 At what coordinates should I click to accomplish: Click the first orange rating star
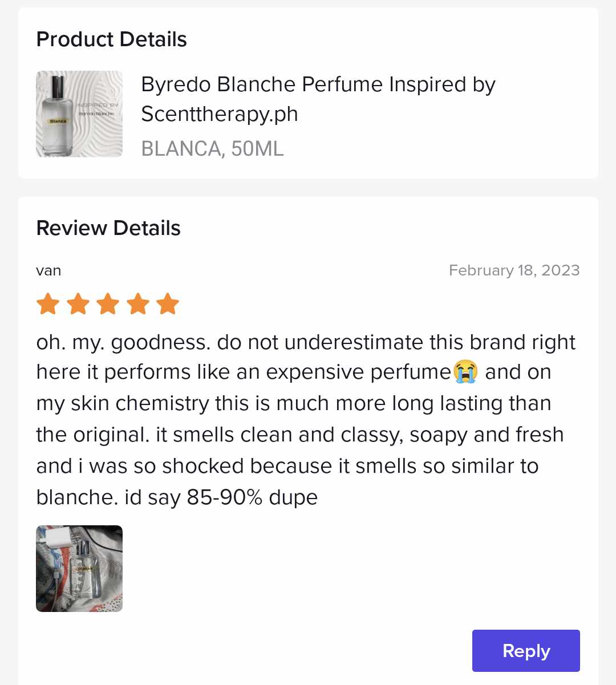[x=48, y=304]
